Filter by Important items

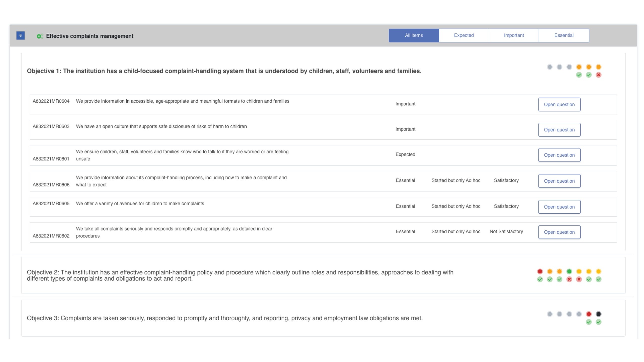[514, 35]
